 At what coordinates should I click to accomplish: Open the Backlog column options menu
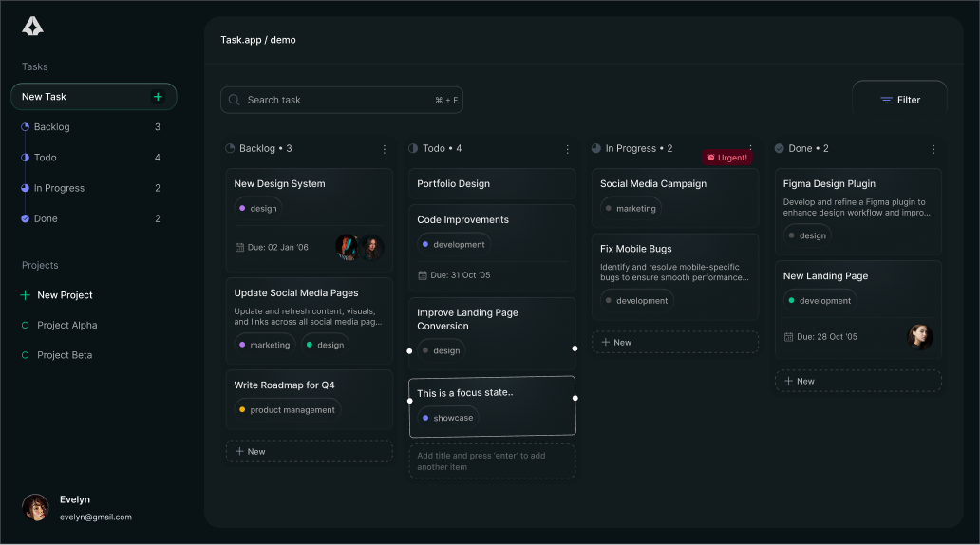(385, 149)
